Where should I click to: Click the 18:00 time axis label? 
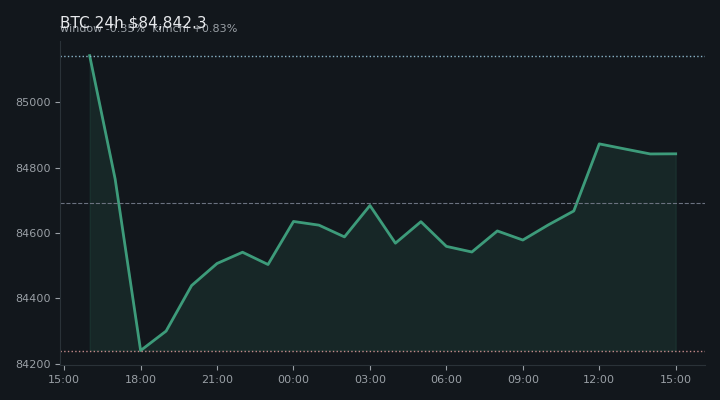141,379
